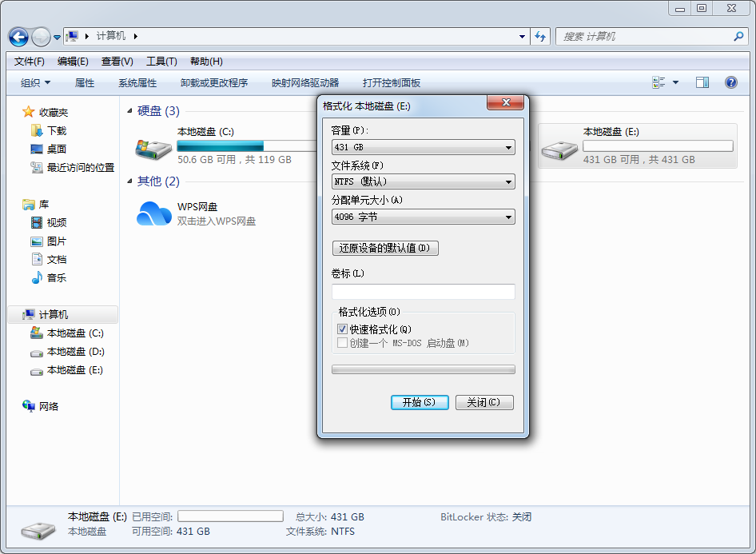
Task: Click 打开控制面板 in the toolbar
Action: 392,83
